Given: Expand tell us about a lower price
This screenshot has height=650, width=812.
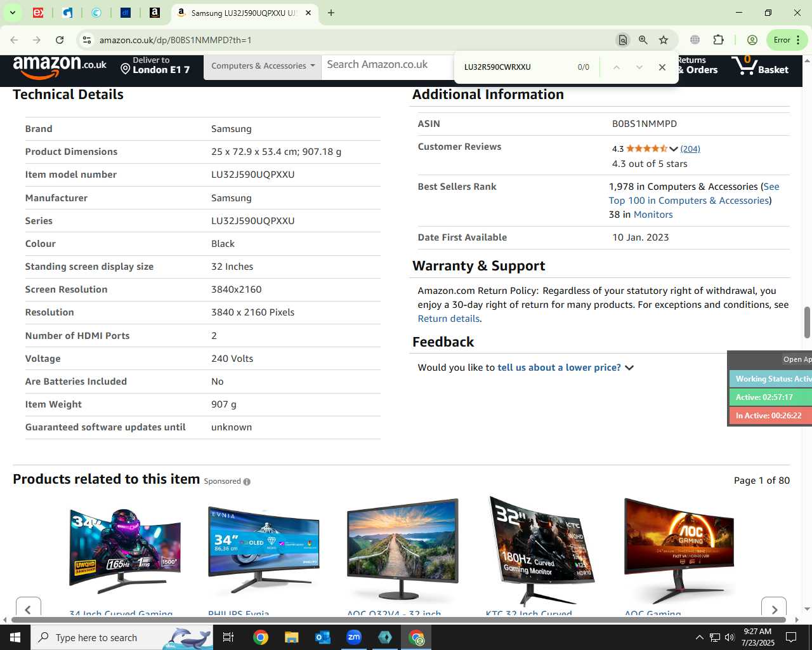Looking at the screenshot, I should pos(565,368).
